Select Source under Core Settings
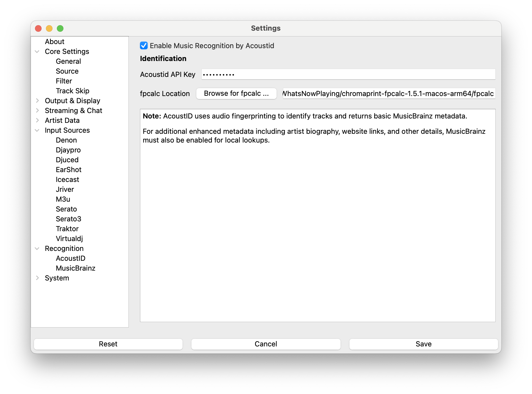Screen dimensions: 532x394 coord(67,71)
